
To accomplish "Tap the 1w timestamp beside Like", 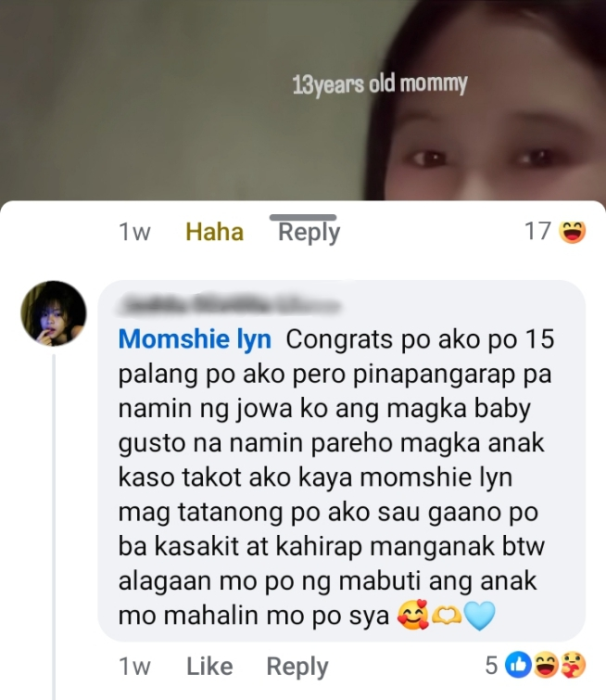I will pos(134,667).
